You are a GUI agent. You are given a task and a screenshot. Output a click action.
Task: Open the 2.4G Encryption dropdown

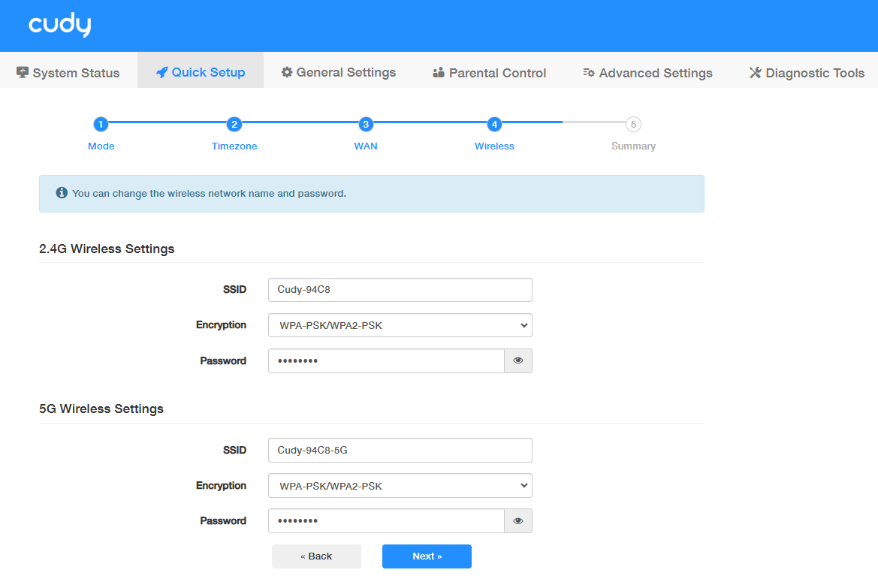click(400, 326)
